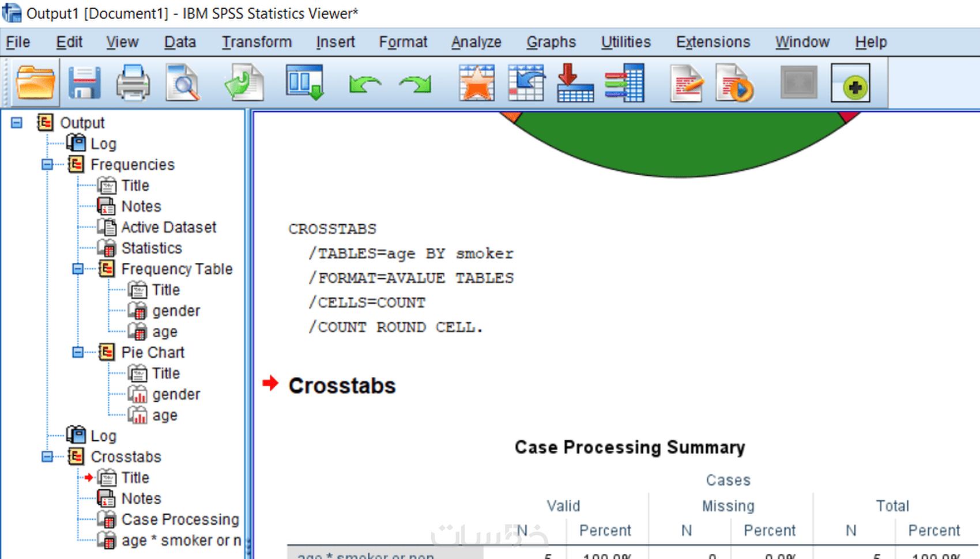Click the CROSSTABS syntax log text
This screenshot has width=980, height=559.
click(332, 229)
